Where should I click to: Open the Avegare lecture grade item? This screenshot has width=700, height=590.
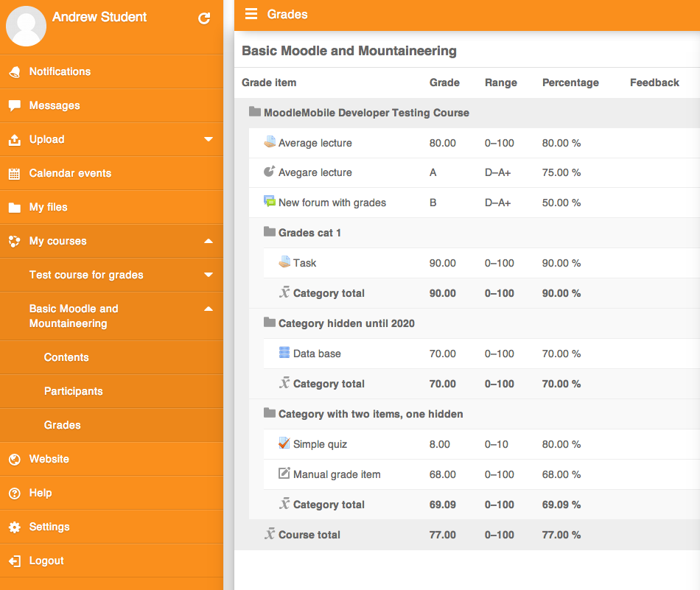coord(315,172)
